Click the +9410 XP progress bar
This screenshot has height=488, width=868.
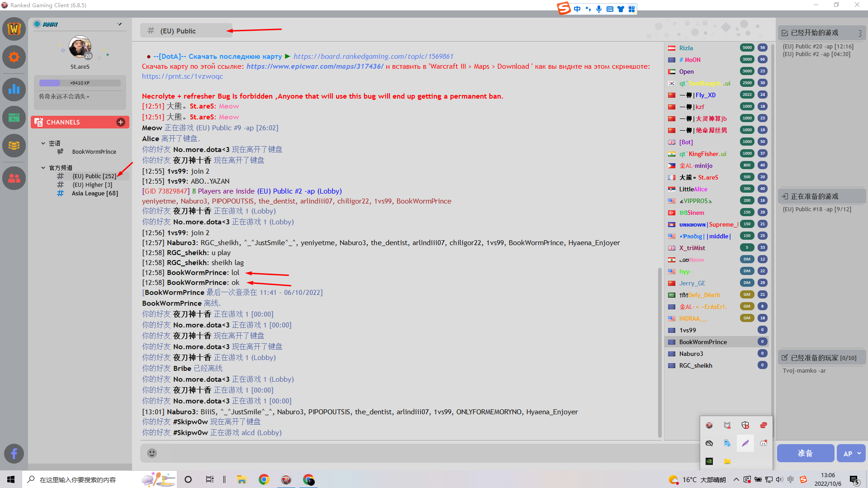pyautogui.click(x=80, y=83)
